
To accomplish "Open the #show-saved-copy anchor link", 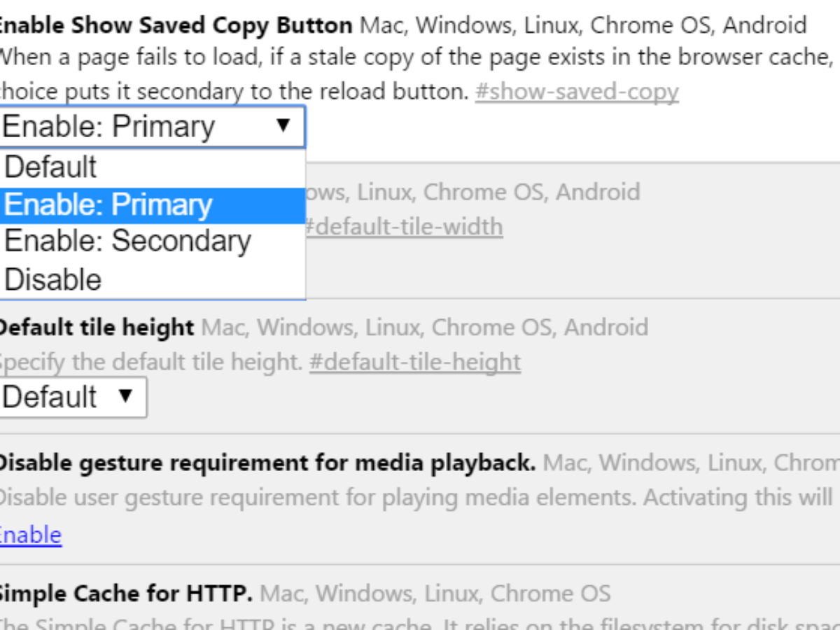I will [x=577, y=92].
